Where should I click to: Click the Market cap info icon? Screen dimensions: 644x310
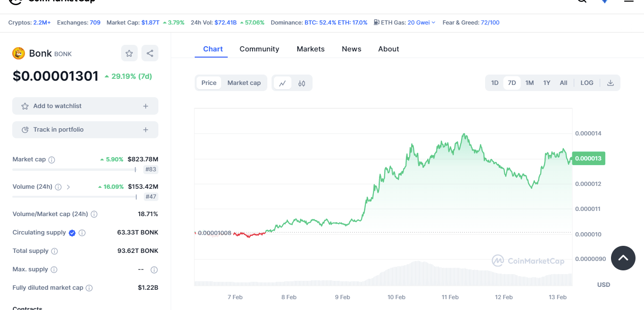pyautogui.click(x=52, y=160)
